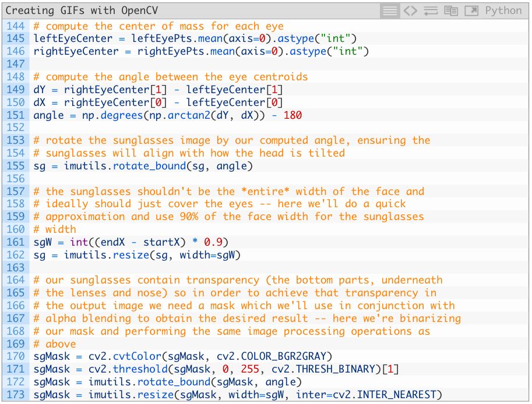Click comment 'the lenses and nose) so in order'
This screenshot has width=532, height=404.
235,293
